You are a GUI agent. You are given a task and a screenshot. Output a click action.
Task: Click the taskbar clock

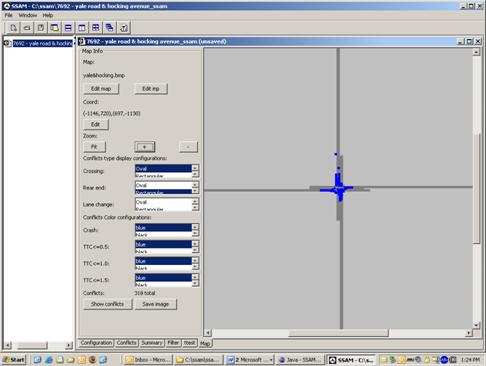[x=470, y=360]
